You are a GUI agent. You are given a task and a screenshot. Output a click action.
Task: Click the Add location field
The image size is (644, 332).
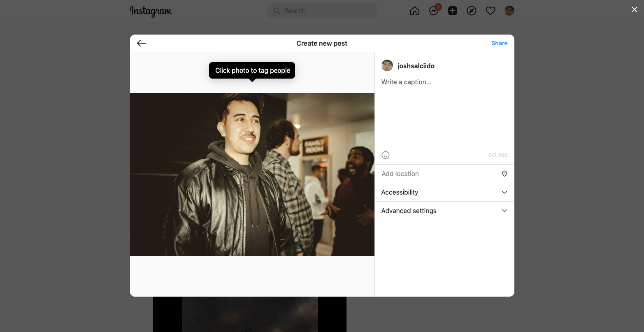[444, 174]
